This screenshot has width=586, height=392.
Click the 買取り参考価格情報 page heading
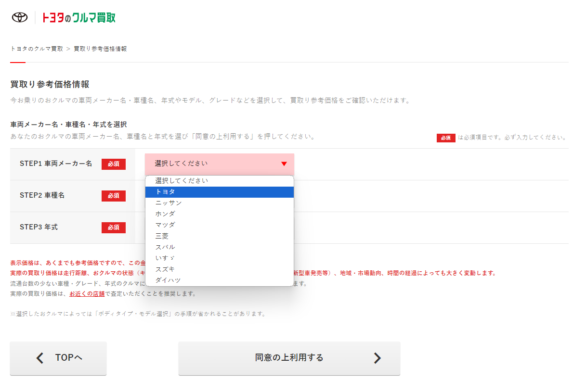50,85
